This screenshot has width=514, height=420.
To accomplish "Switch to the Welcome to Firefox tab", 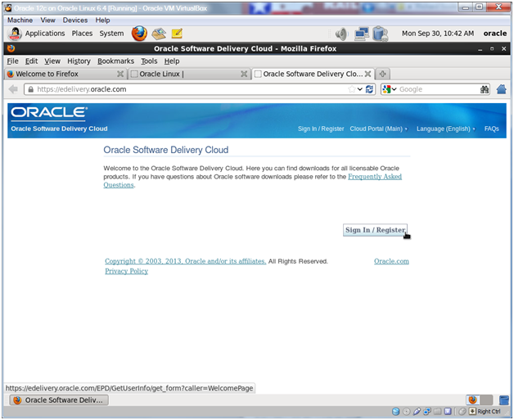I will click(x=57, y=74).
